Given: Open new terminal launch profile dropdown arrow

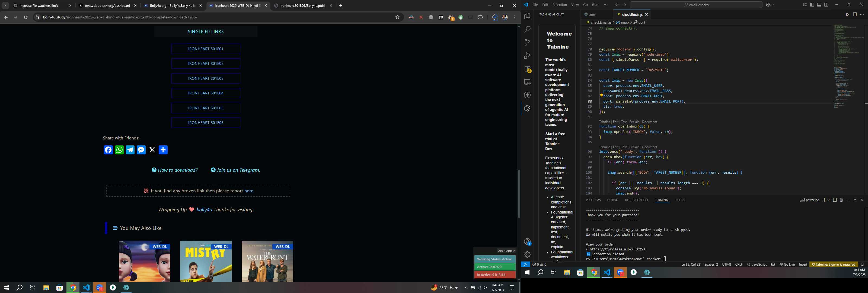Looking at the screenshot, I should [x=829, y=200].
